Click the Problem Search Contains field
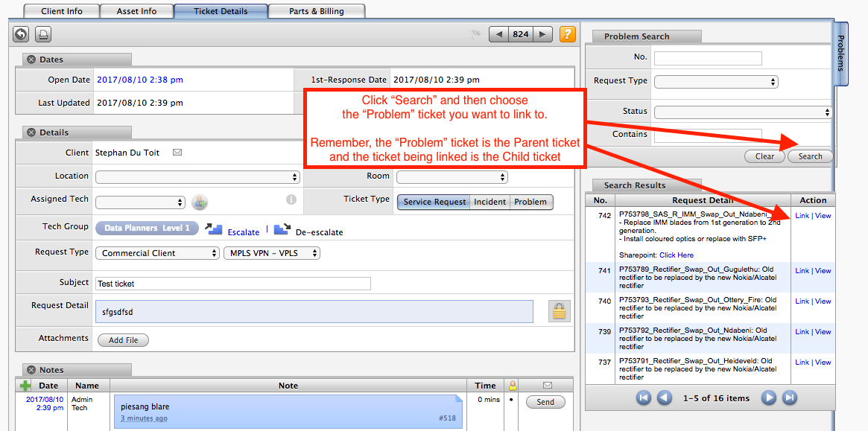868x431 pixels. pyautogui.click(x=708, y=135)
